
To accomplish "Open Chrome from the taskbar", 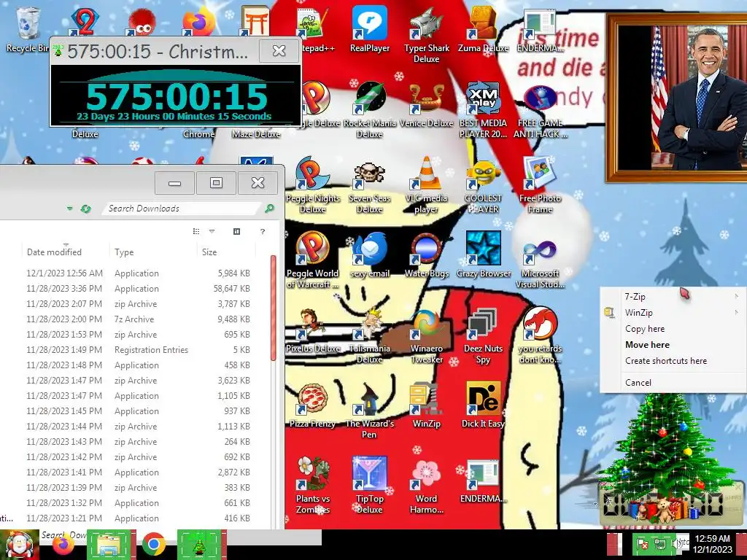I will click(x=153, y=545).
